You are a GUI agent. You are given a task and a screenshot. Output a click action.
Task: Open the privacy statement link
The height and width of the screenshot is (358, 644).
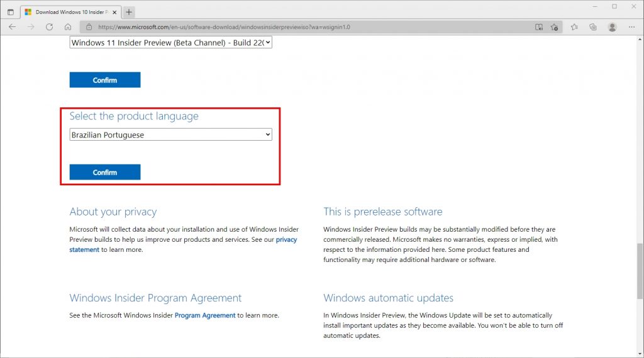pos(183,244)
